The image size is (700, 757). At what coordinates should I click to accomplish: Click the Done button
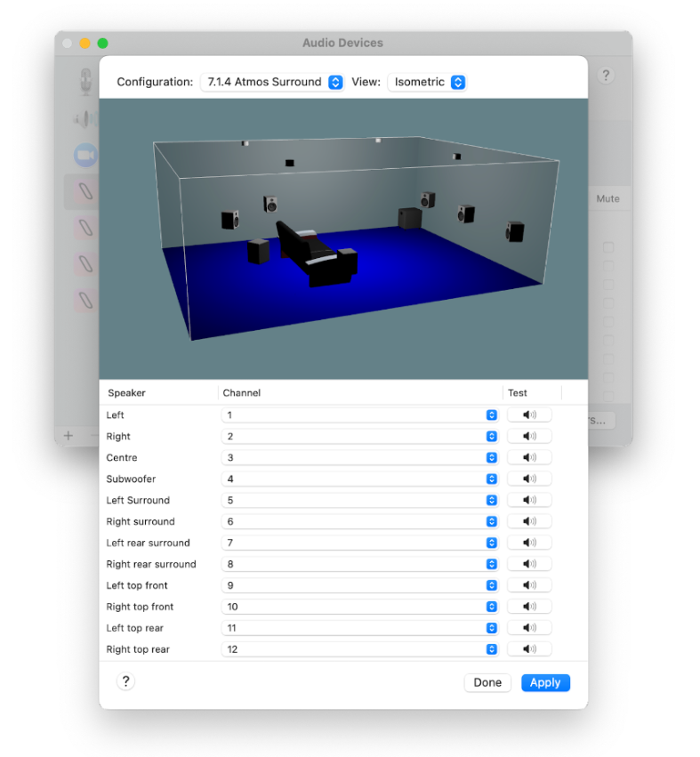click(x=487, y=682)
